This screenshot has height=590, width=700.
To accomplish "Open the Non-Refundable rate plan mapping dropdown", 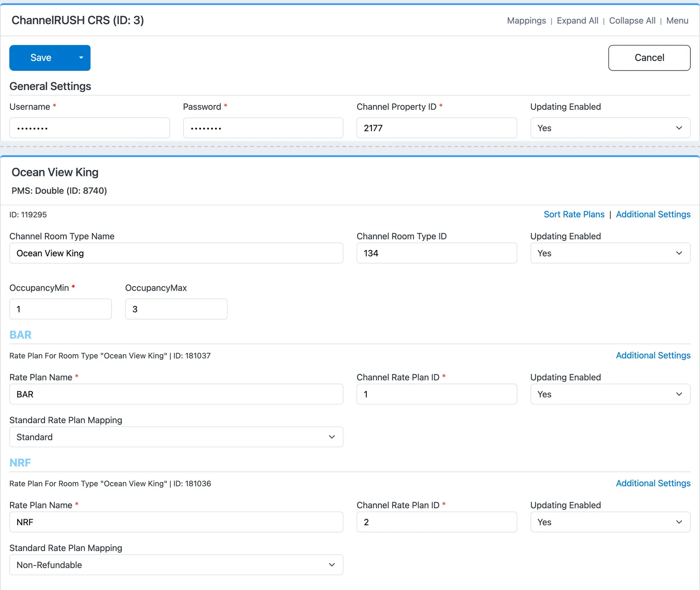I will [x=176, y=565].
